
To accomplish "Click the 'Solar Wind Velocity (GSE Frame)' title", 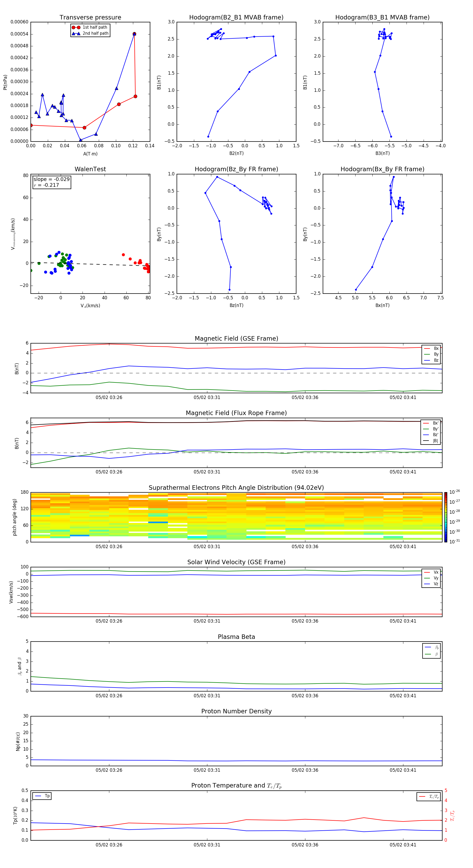I will click(236, 562).
